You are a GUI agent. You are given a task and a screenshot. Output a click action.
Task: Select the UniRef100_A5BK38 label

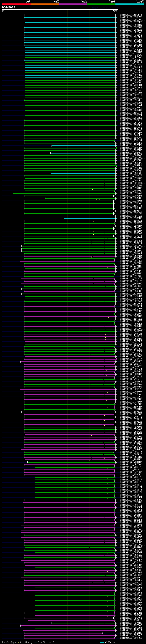pyautogui.click(x=131, y=173)
